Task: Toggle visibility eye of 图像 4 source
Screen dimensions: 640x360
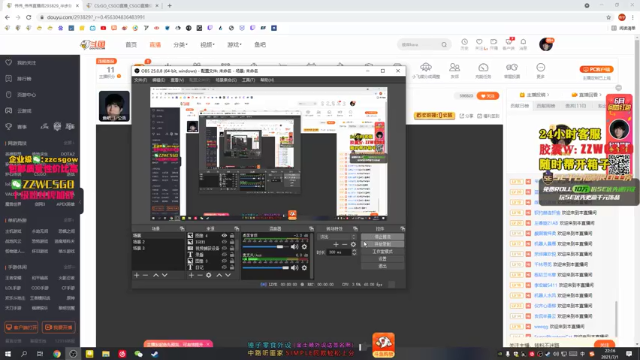Action: point(224,236)
